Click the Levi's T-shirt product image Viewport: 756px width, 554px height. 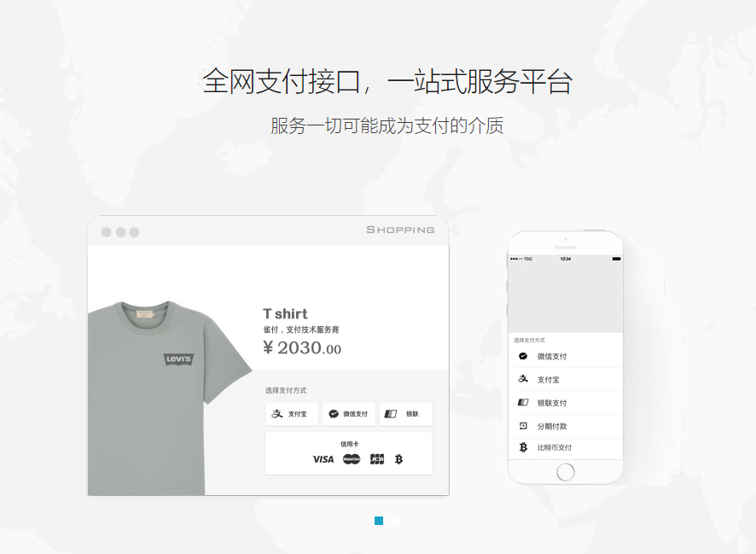(169, 398)
